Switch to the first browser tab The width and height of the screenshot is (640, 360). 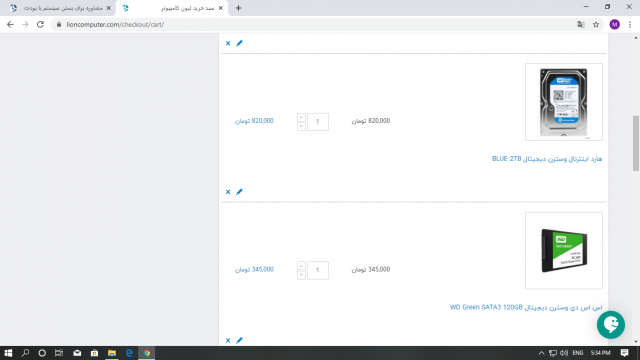pyautogui.click(x=59, y=8)
